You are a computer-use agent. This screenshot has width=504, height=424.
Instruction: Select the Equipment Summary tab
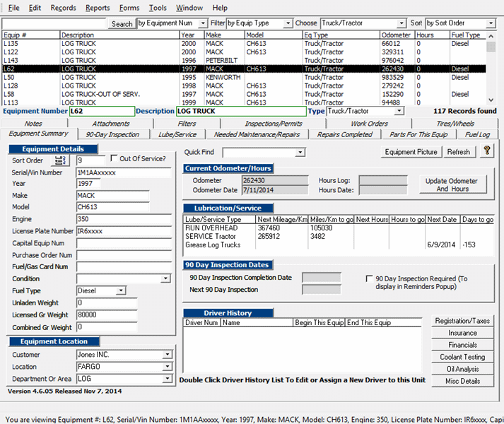point(39,134)
